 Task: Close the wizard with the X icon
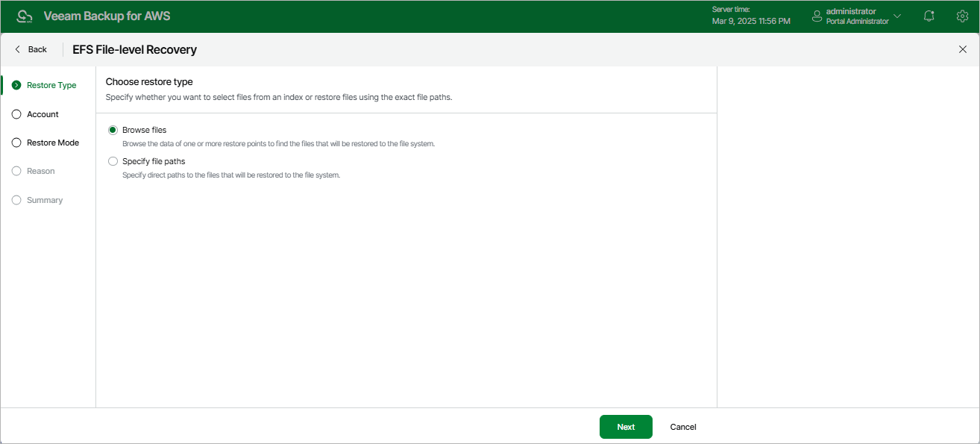coord(962,49)
